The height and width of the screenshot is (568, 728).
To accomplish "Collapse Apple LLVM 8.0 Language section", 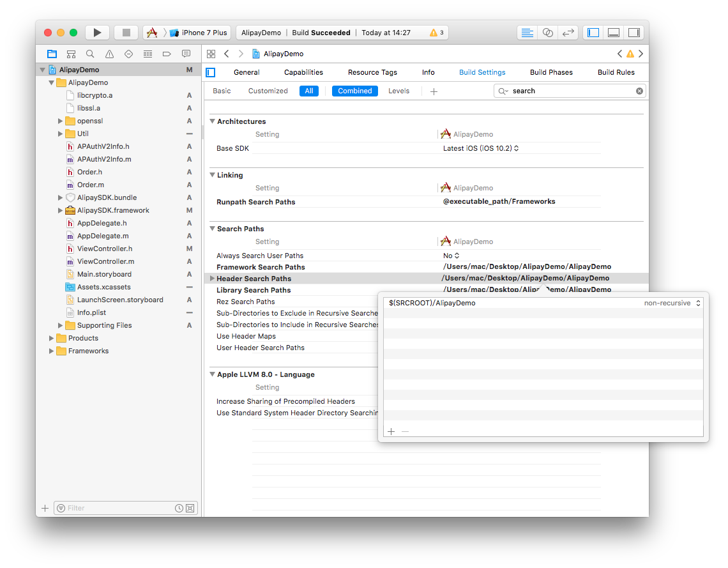I will (x=212, y=374).
